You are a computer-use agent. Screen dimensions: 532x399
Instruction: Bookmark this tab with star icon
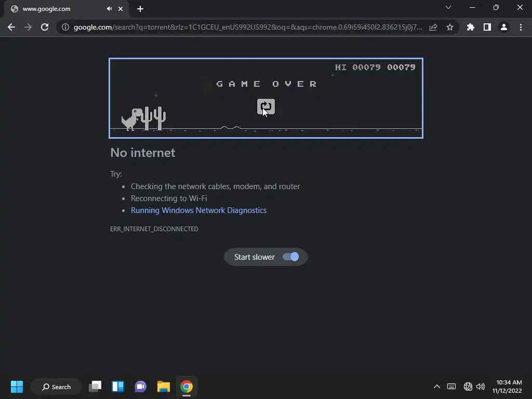point(450,27)
